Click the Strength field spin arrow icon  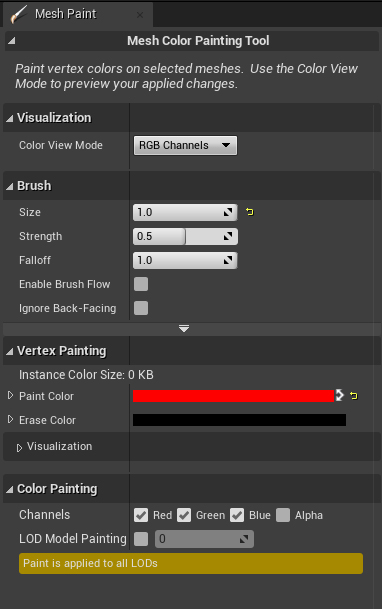coord(228,236)
